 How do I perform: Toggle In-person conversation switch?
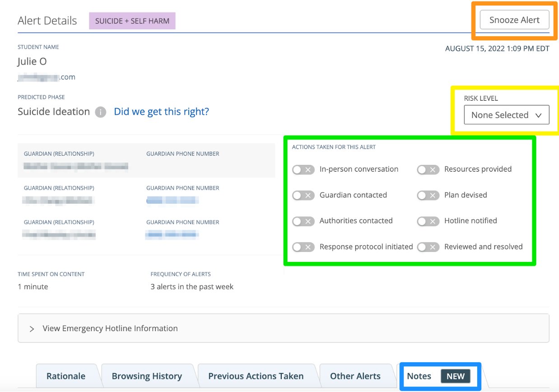coord(303,170)
